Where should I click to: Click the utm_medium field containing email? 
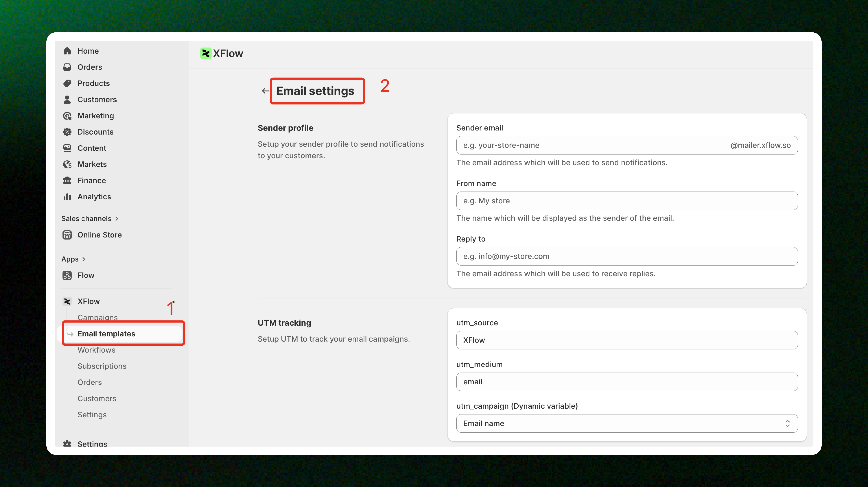click(627, 382)
